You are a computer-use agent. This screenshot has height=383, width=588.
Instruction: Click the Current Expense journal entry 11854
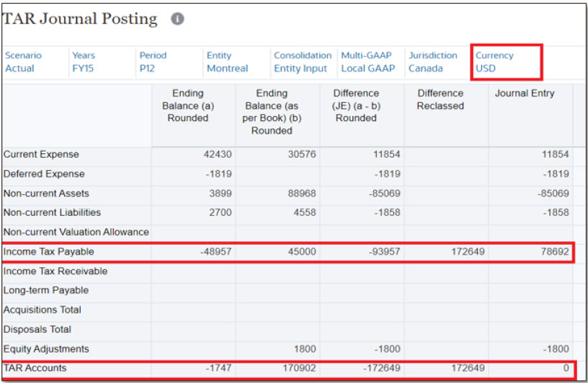click(x=530, y=154)
